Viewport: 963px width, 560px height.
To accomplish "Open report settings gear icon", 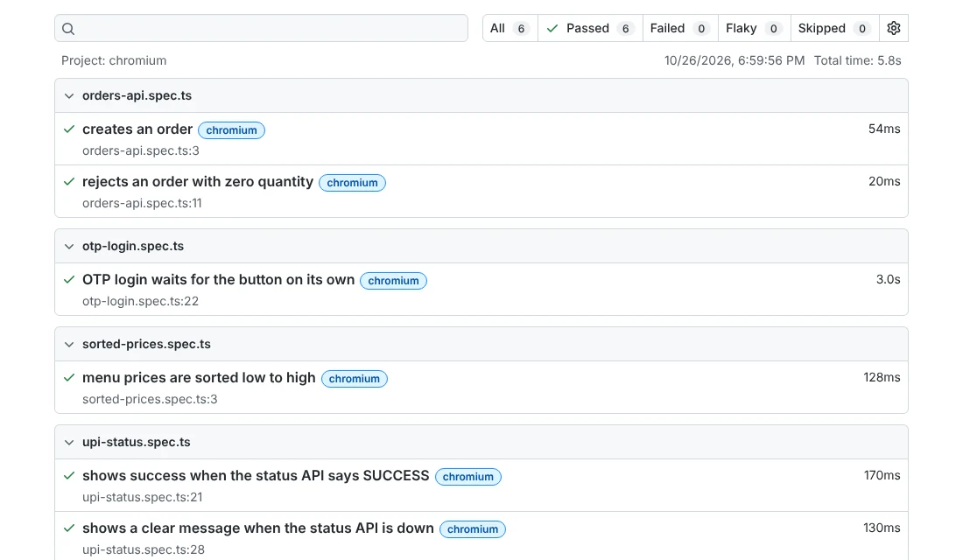I will [894, 28].
